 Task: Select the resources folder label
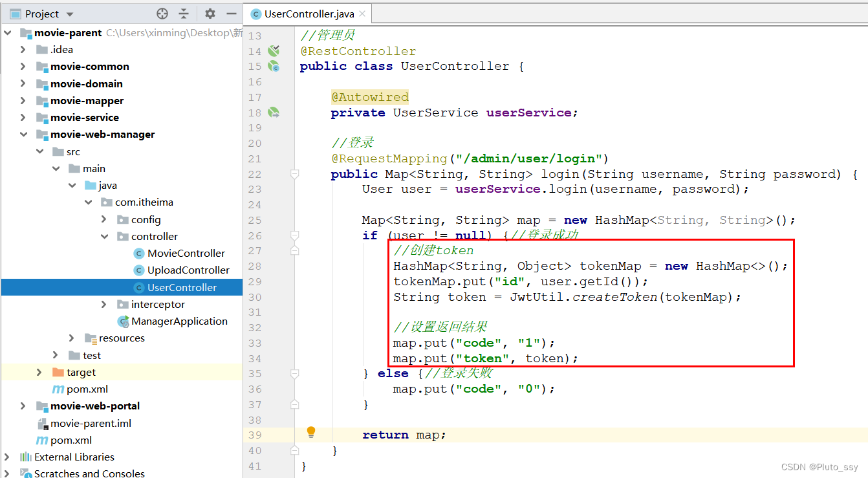(x=122, y=338)
